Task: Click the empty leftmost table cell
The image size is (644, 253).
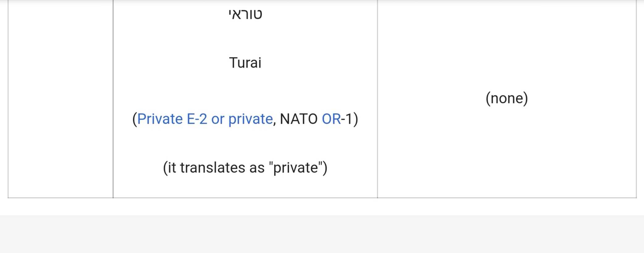Action: pos(61,99)
